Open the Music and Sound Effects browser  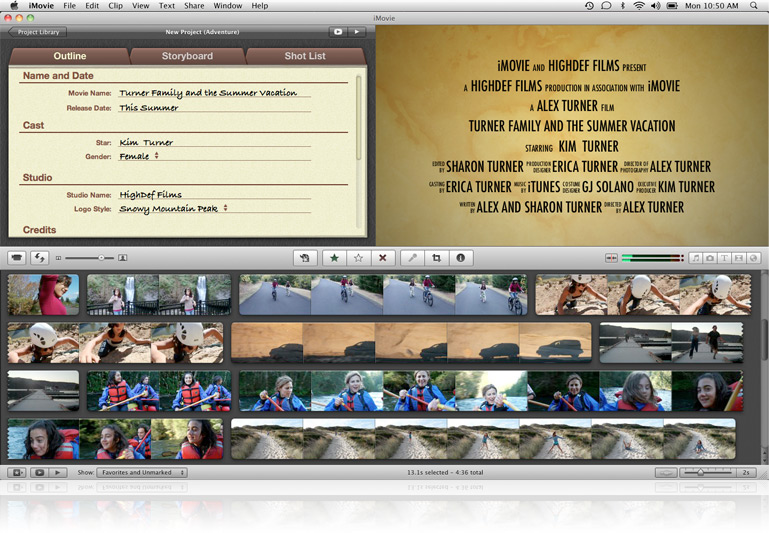click(696, 258)
